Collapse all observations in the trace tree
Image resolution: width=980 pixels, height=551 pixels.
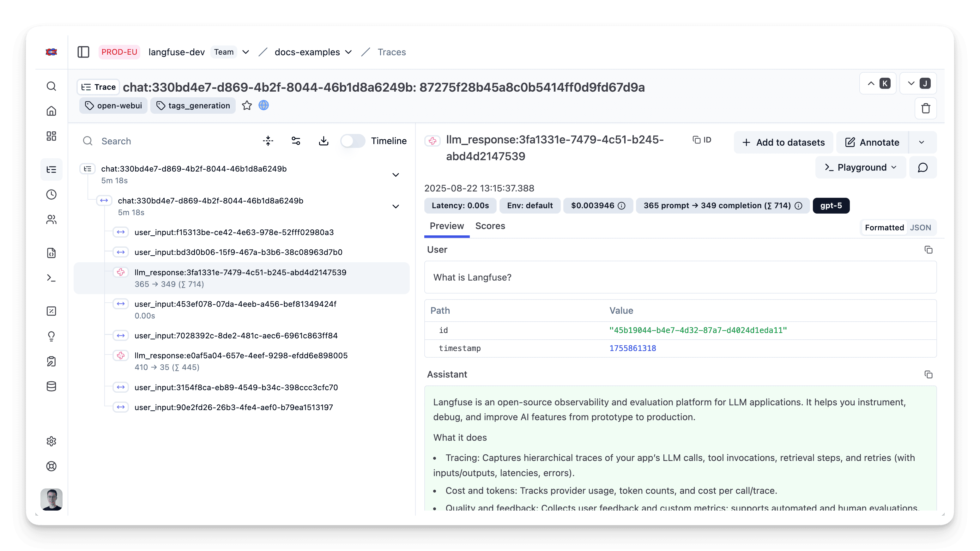coord(268,141)
